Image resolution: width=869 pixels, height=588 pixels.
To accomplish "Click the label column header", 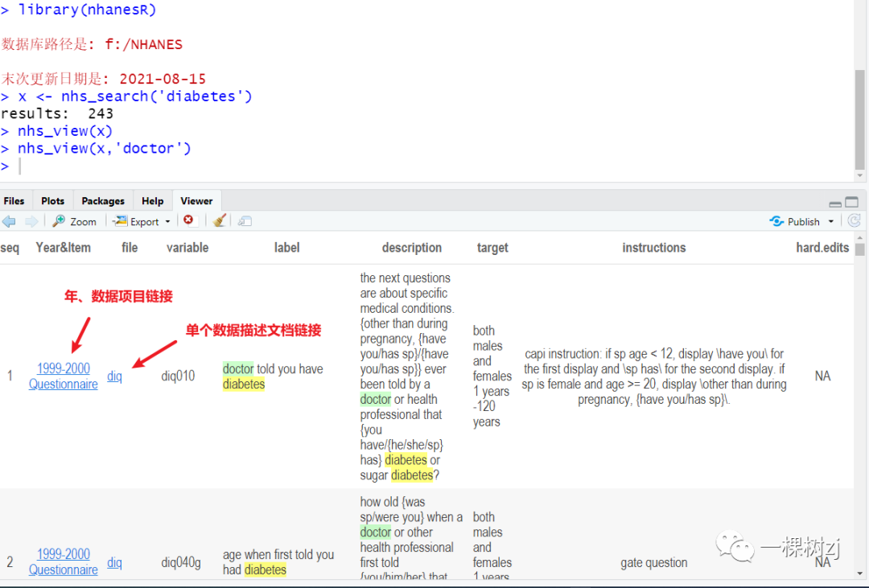I will (x=286, y=248).
